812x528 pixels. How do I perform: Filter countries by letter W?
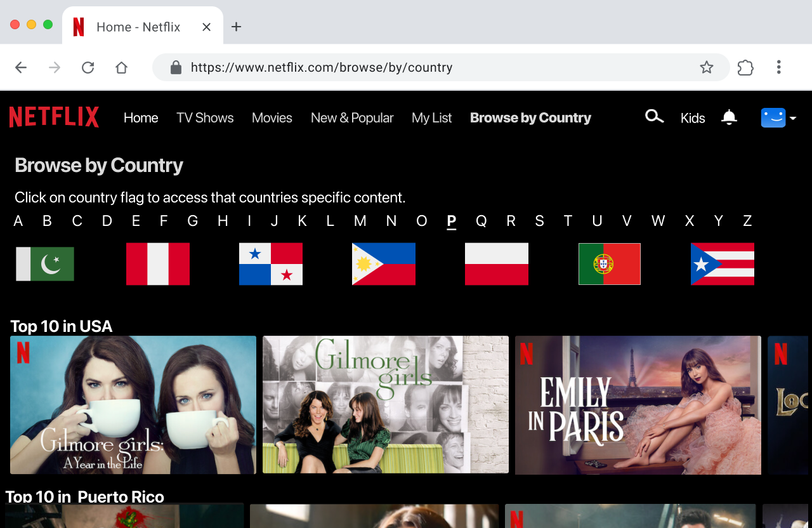(x=658, y=221)
